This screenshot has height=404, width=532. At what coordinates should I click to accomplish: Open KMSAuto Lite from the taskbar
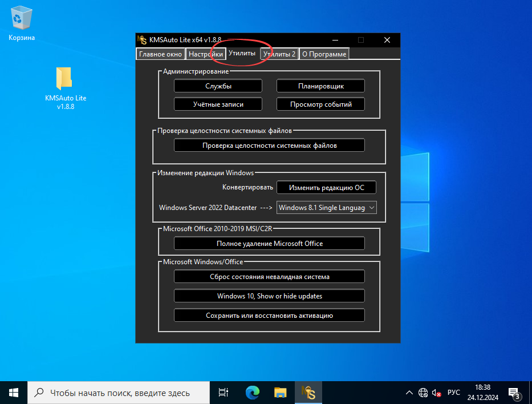pyautogui.click(x=308, y=392)
